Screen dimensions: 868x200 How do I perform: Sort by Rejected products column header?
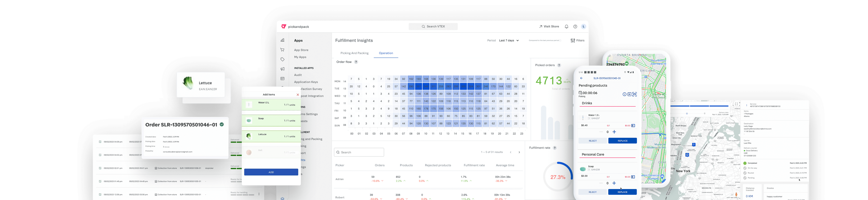438,166
